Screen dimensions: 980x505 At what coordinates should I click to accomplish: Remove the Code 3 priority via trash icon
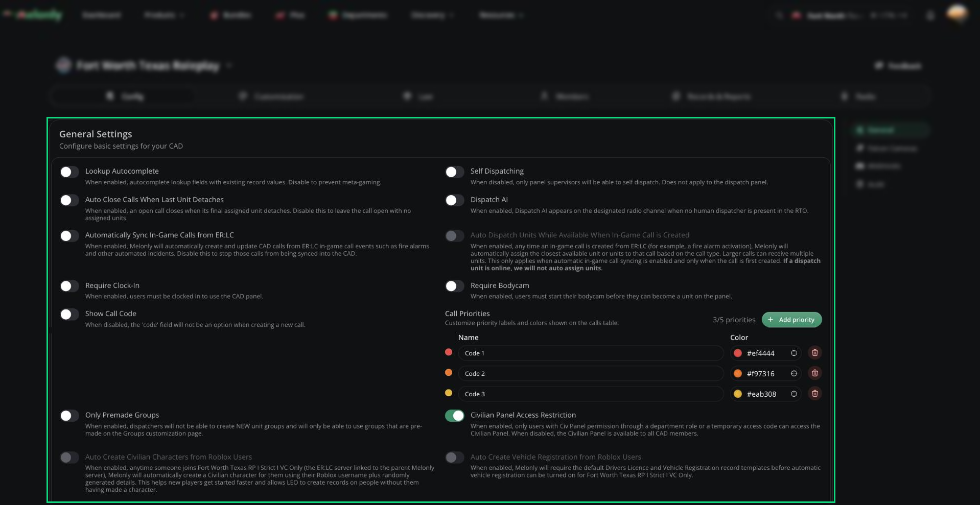815,394
